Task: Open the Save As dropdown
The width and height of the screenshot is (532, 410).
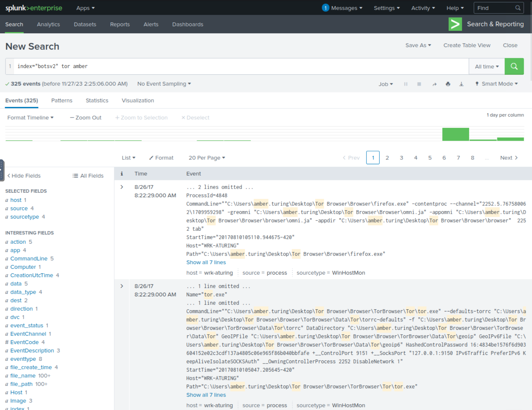Action: pyautogui.click(x=418, y=45)
